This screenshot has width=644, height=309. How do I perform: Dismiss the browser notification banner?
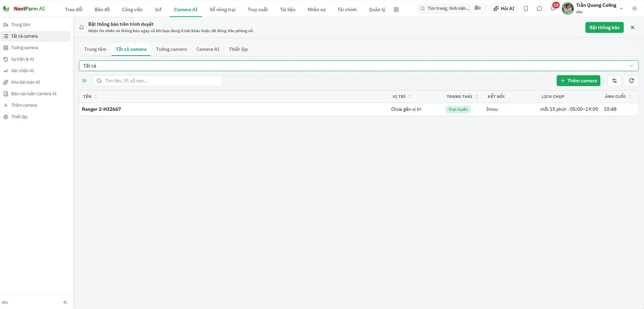632,27
